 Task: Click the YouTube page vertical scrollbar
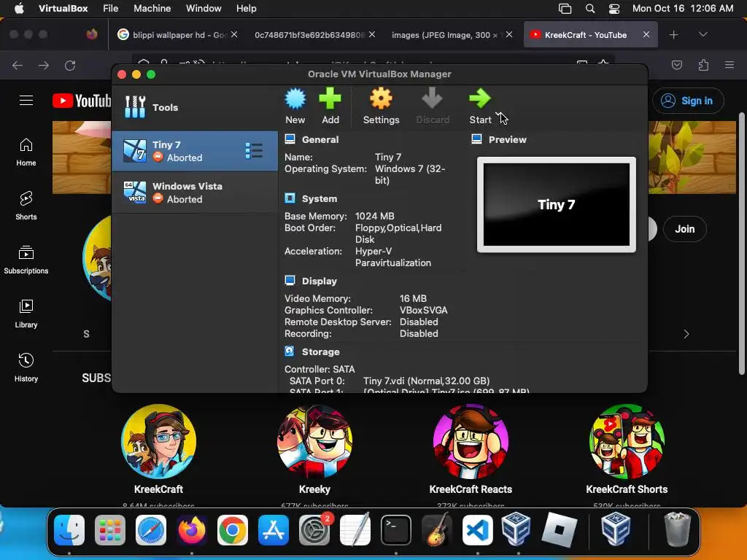[x=741, y=244]
